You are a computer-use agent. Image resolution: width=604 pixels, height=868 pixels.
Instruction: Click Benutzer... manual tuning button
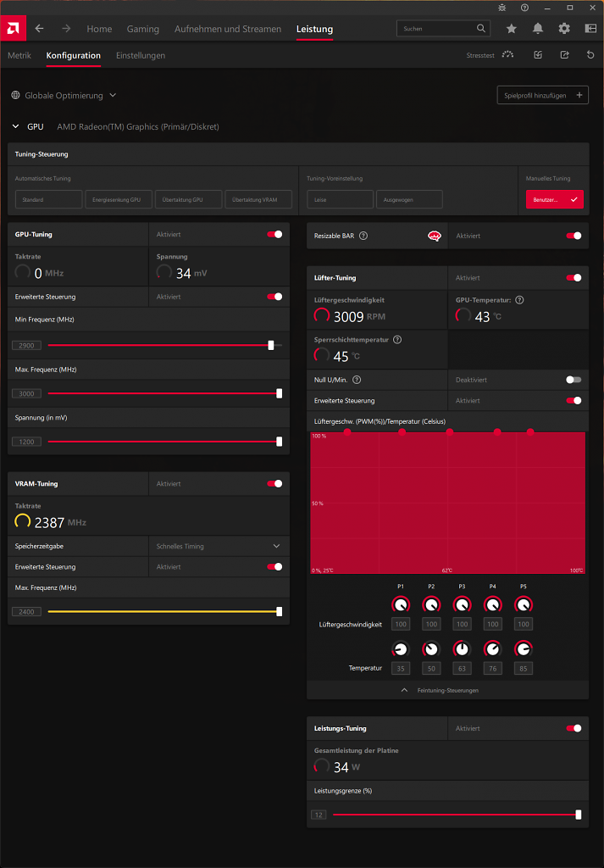(x=555, y=199)
